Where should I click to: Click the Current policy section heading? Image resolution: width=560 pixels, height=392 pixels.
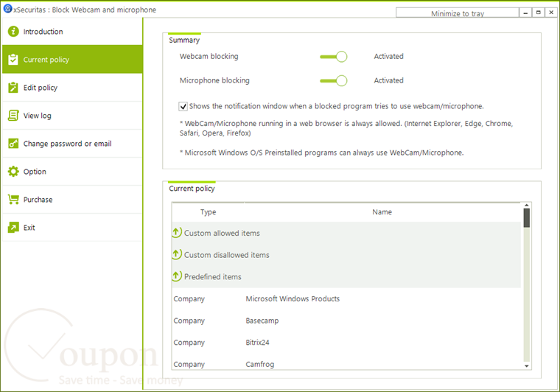[x=192, y=189]
